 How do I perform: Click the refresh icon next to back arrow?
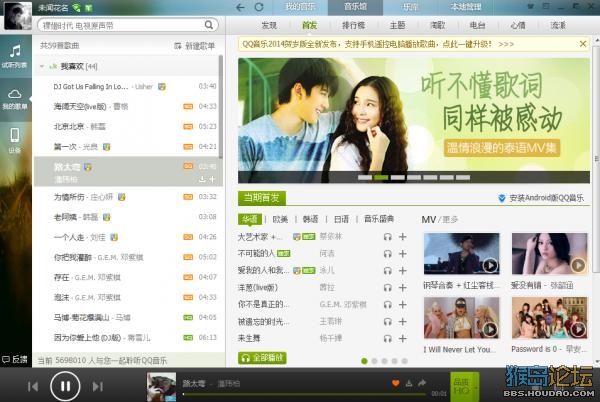coord(259,7)
